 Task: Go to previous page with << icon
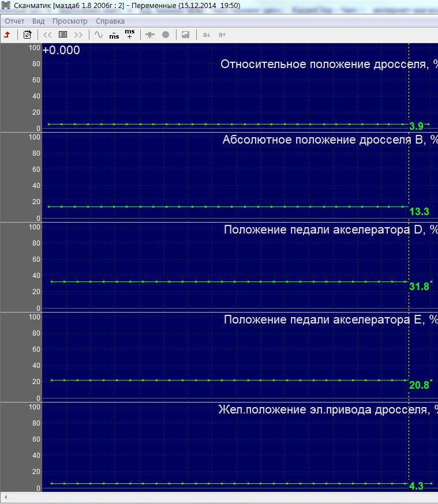pos(47,35)
